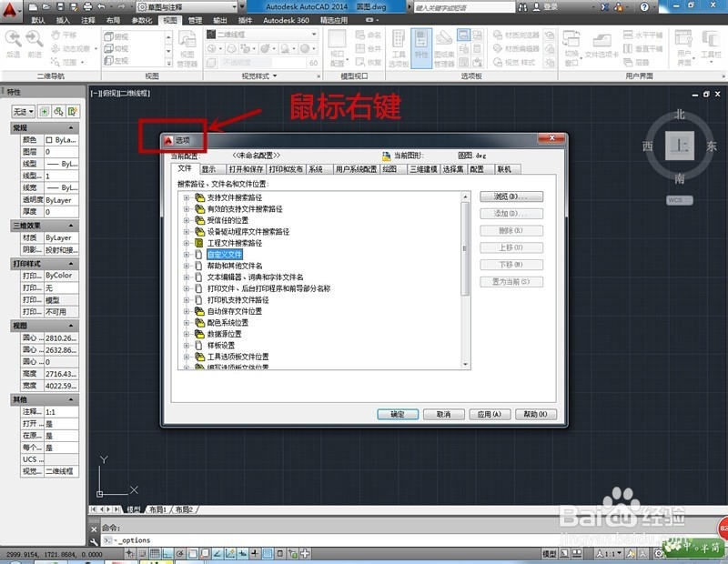The height and width of the screenshot is (564, 728).
Task: Click the Autodesk Exchange X icon
Action: (x=604, y=7)
